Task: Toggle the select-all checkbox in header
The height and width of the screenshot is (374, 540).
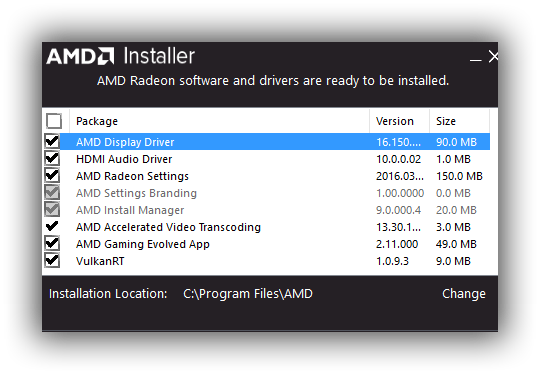Action: (x=54, y=121)
